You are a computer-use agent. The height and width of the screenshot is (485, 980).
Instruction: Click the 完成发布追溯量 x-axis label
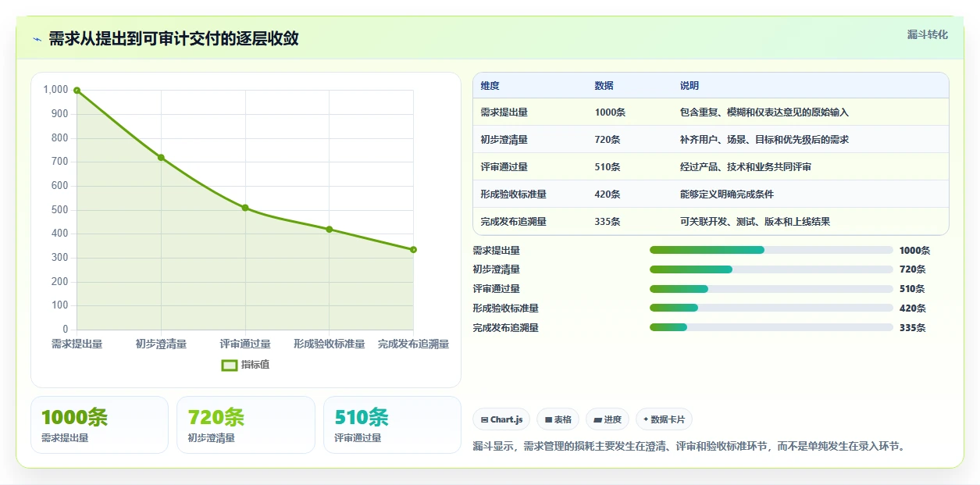click(413, 344)
